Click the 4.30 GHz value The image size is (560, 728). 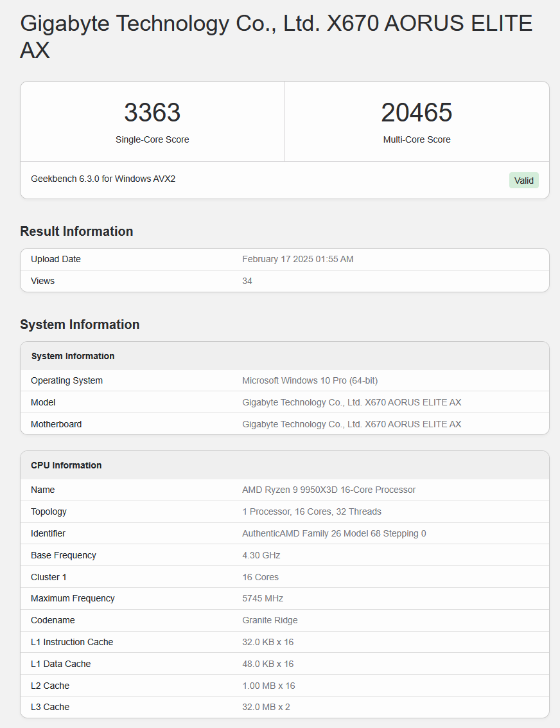pyautogui.click(x=261, y=555)
